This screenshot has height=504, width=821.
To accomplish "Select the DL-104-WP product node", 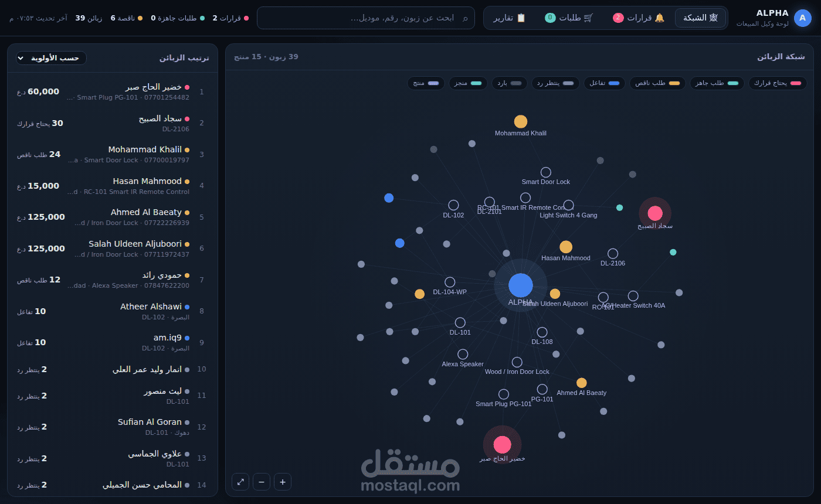I will [450, 282].
